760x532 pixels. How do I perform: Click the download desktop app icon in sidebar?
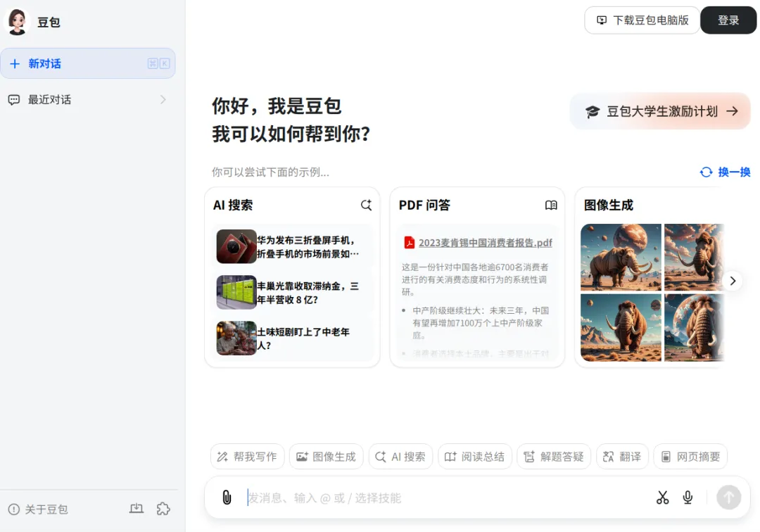pyautogui.click(x=137, y=509)
